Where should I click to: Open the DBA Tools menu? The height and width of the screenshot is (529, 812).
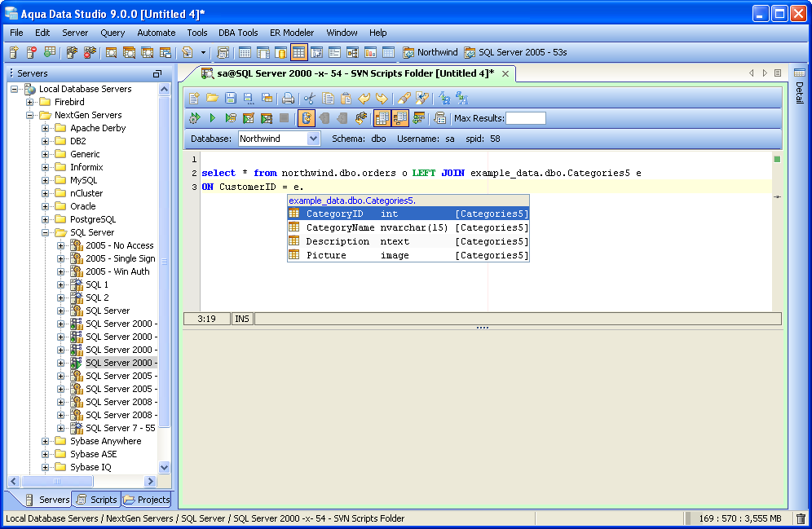click(x=238, y=33)
